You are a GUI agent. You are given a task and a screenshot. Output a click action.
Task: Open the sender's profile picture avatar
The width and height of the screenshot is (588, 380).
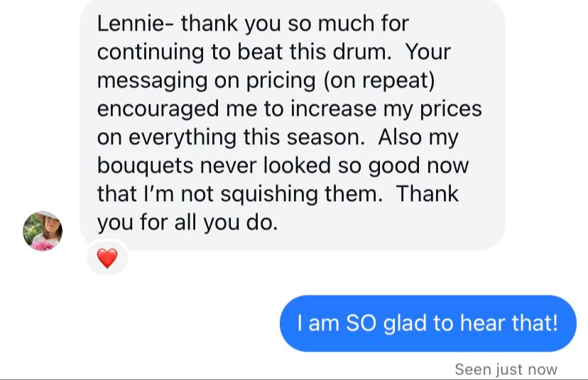point(43,232)
